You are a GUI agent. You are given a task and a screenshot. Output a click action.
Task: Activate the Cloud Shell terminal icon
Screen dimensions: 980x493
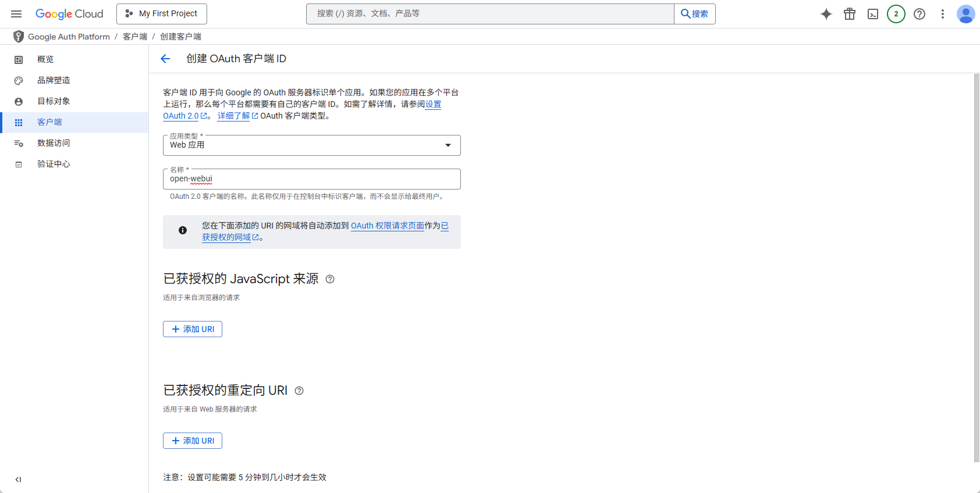tap(873, 14)
